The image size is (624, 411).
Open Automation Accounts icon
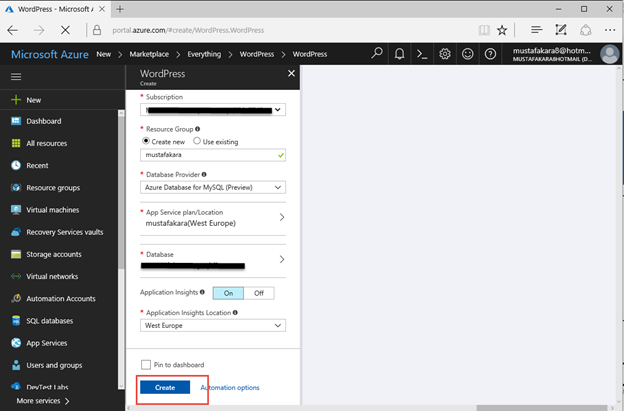tap(16, 298)
